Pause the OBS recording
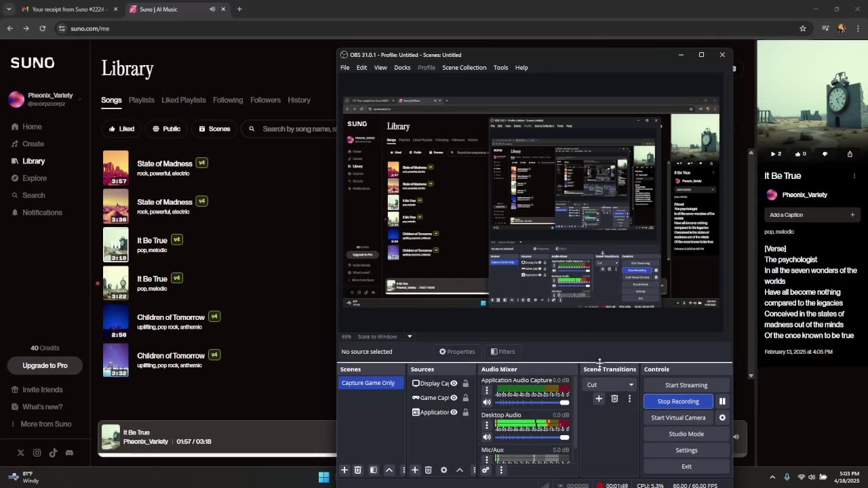The image size is (868, 488). click(x=722, y=401)
